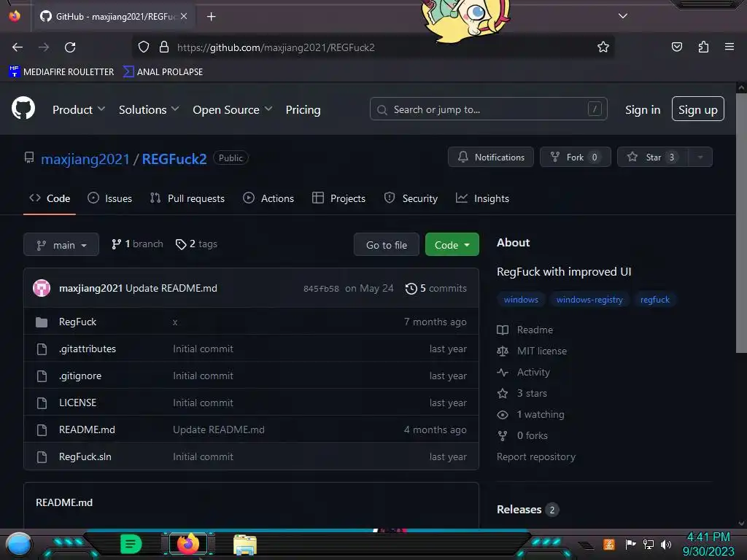The image size is (747, 560).
Task: Open the 1 watching link
Action: pos(531,414)
